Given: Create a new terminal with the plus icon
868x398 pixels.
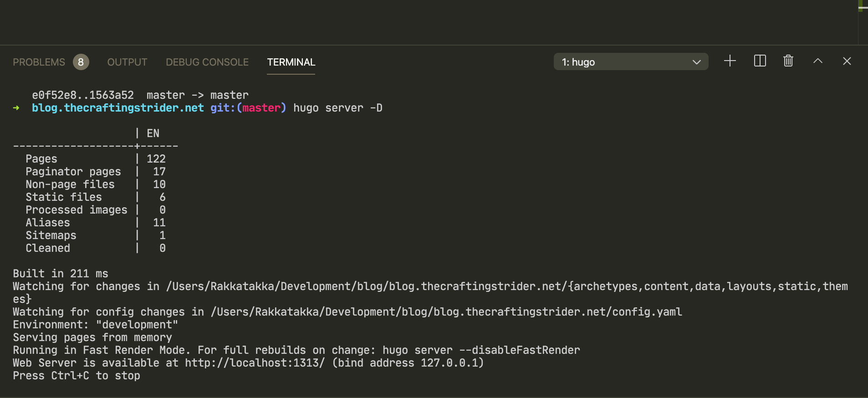Looking at the screenshot, I should point(730,61).
